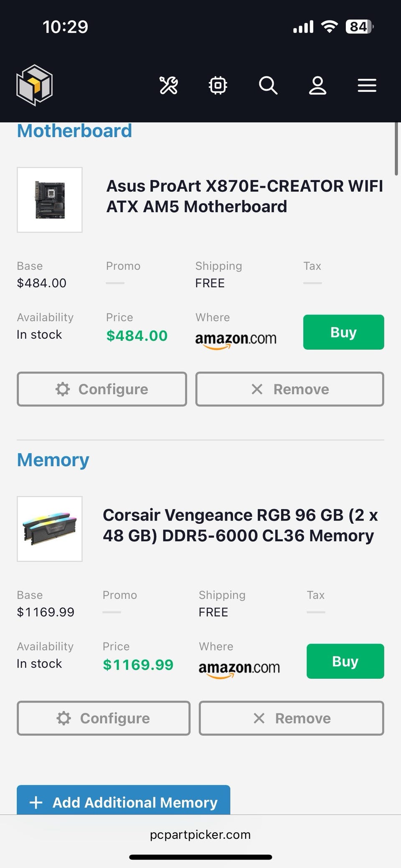
Task: Tap the Memory section heading
Action: coord(53,460)
